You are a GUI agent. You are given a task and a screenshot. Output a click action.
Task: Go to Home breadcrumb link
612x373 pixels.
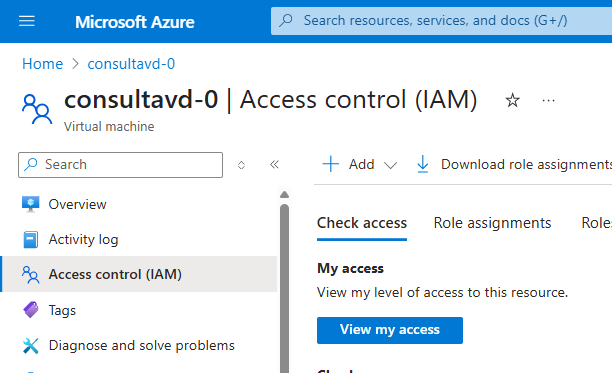point(43,64)
